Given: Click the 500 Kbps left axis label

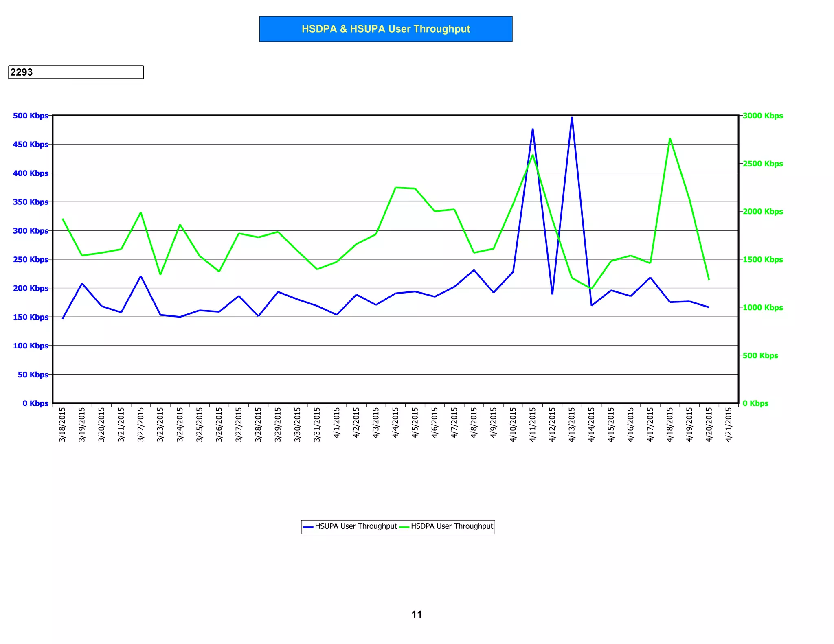Looking at the screenshot, I should pyautogui.click(x=31, y=116).
